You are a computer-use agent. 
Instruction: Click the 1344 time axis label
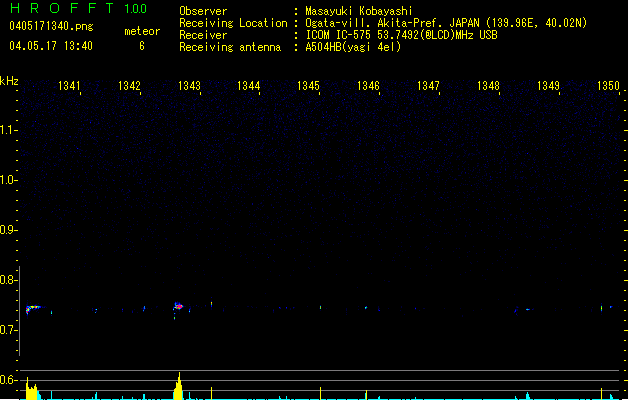click(249, 86)
